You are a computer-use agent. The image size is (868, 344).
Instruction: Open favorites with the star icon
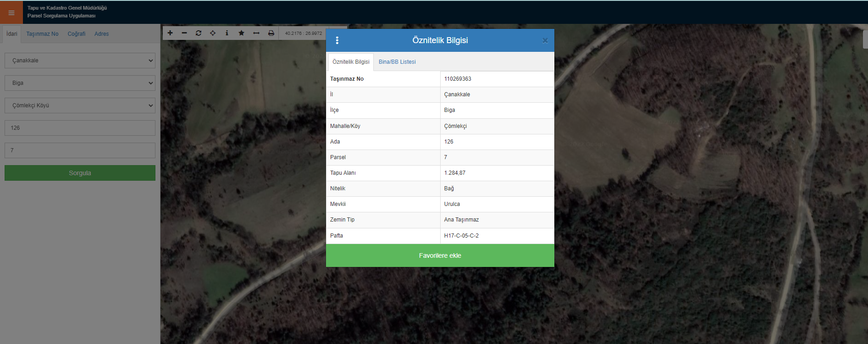[x=242, y=33]
